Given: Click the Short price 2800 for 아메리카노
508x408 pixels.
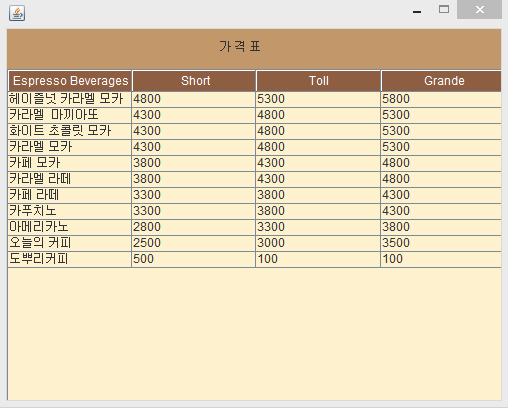Looking at the screenshot, I should click(194, 227).
